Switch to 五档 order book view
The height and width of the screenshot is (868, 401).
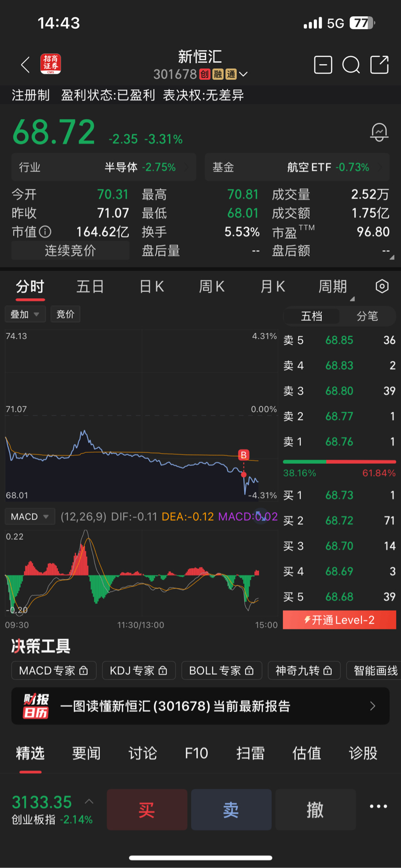pos(312,316)
